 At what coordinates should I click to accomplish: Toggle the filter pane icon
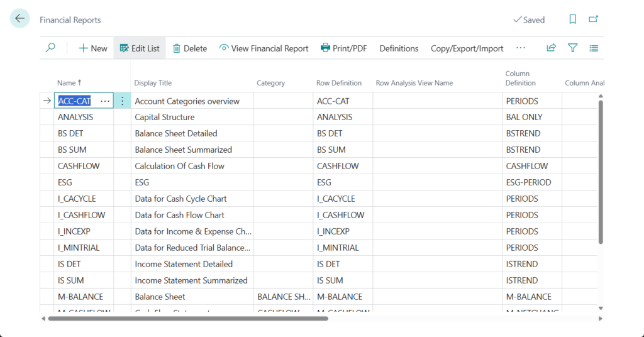click(x=572, y=48)
